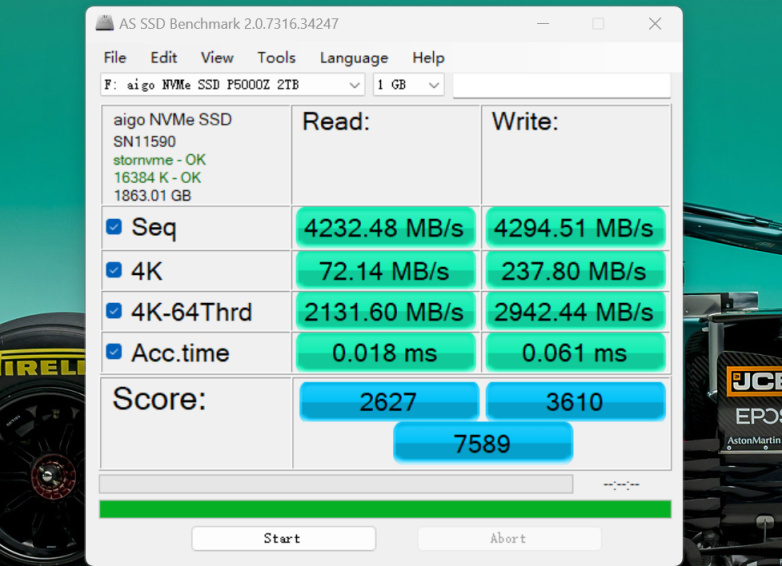Click the total score 7589
Viewport: 782px width, 566px height.
483,443
